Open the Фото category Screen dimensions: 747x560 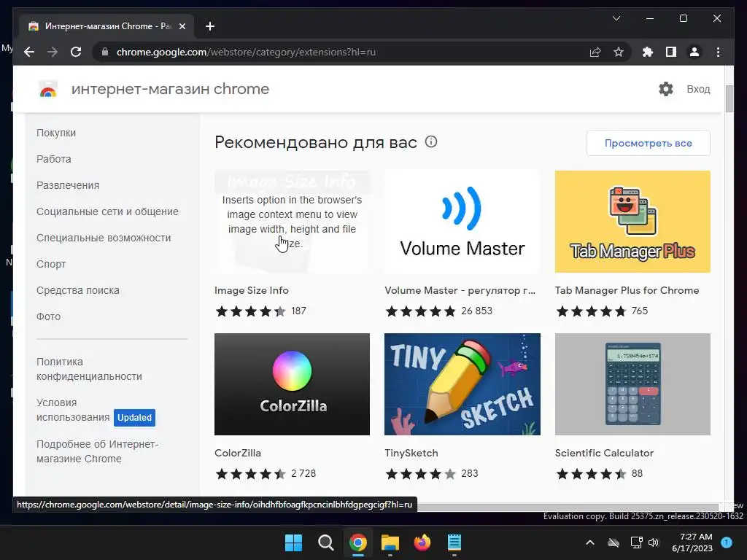(x=49, y=316)
